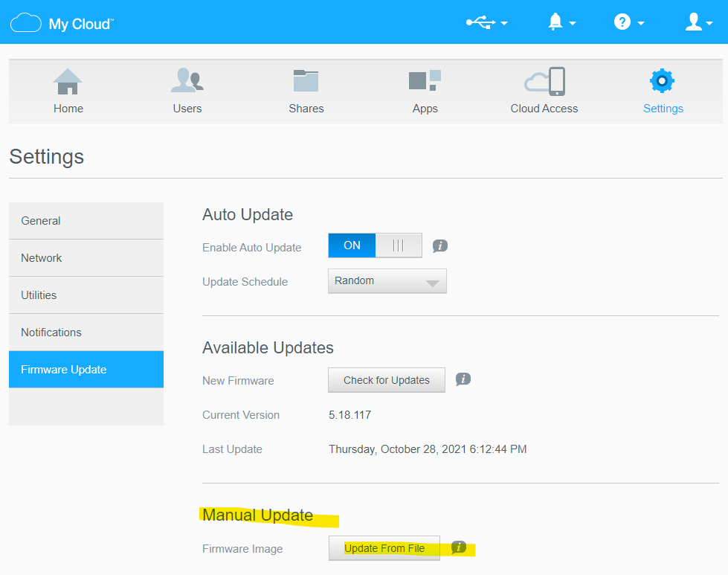
Task: Click the Last Update date value
Action: point(428,449)
